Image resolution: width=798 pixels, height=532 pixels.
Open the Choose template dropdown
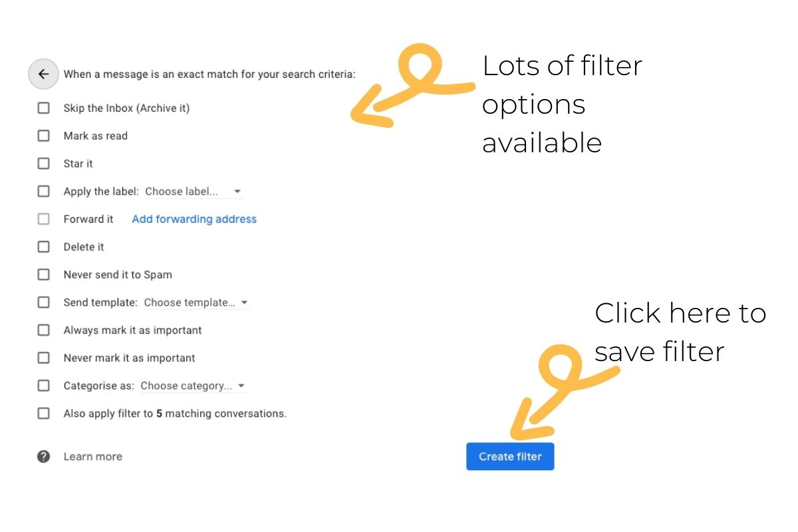[197, 302]
